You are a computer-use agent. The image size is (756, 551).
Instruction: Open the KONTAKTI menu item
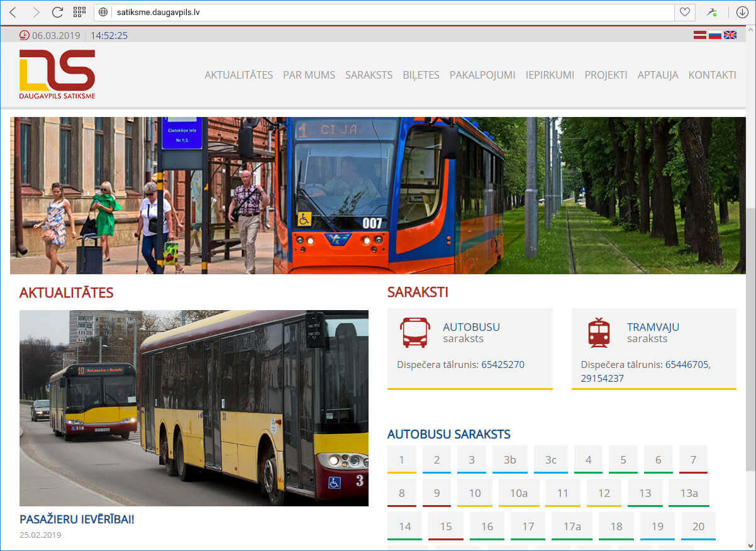click(712, 75)
